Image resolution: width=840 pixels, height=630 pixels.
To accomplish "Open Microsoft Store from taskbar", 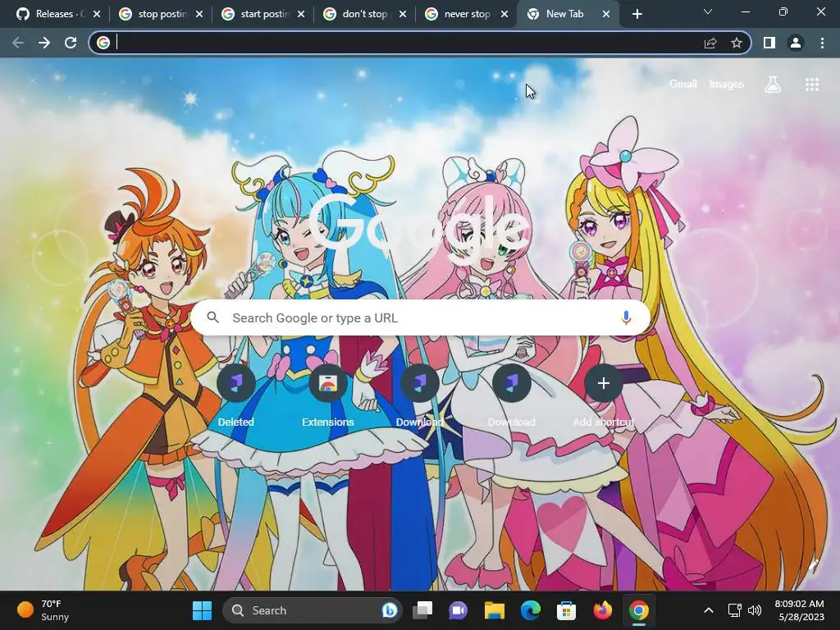I will (566, 610).
